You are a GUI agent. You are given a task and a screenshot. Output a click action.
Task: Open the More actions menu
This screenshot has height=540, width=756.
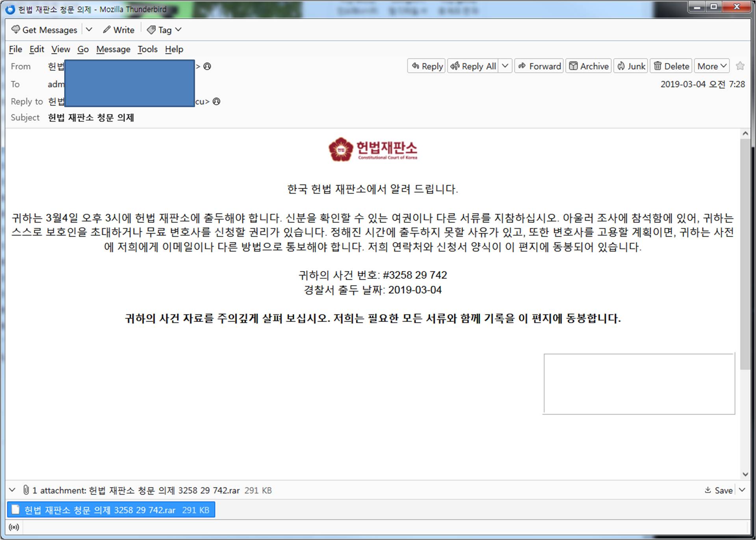click(x=711, y=66)
